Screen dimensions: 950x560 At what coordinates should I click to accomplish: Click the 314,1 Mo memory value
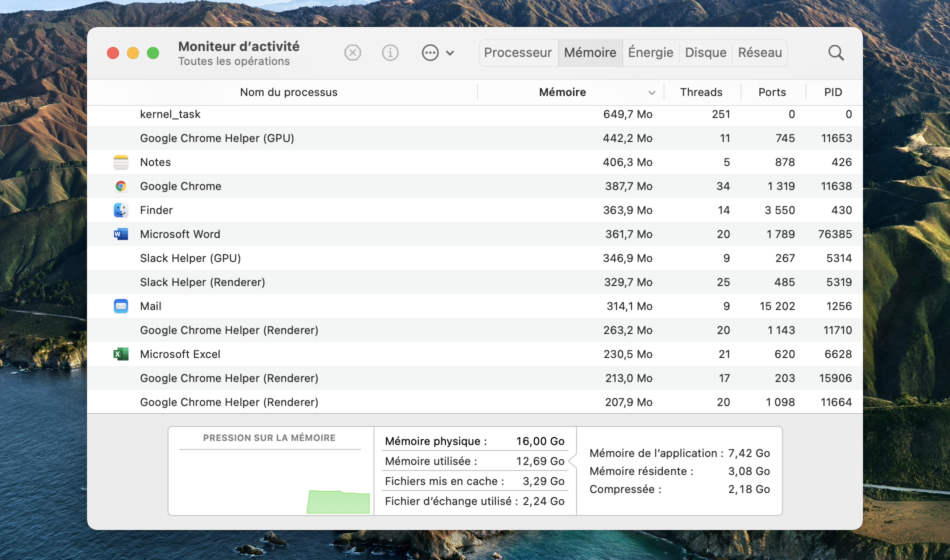pos(629,306)
